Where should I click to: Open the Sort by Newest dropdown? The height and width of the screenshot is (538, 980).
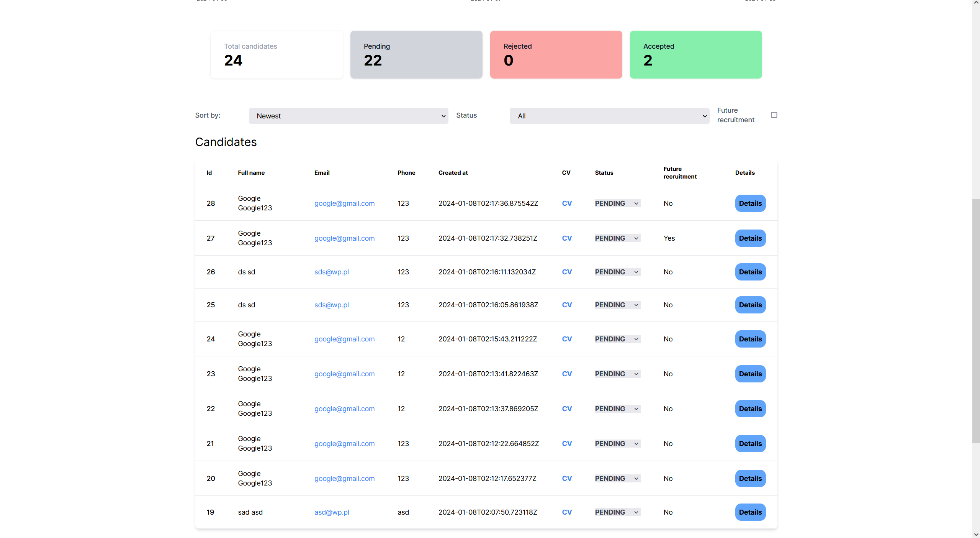348,116
